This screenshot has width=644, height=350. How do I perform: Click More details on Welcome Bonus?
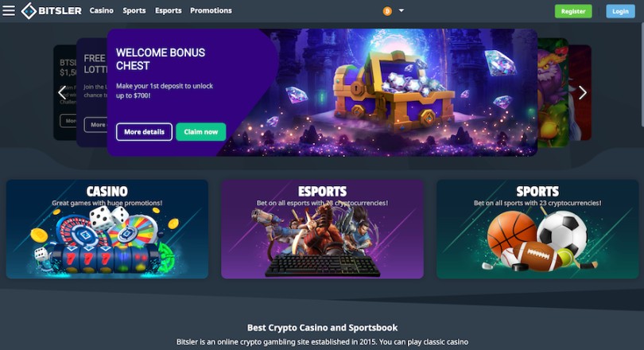[144, 132]
